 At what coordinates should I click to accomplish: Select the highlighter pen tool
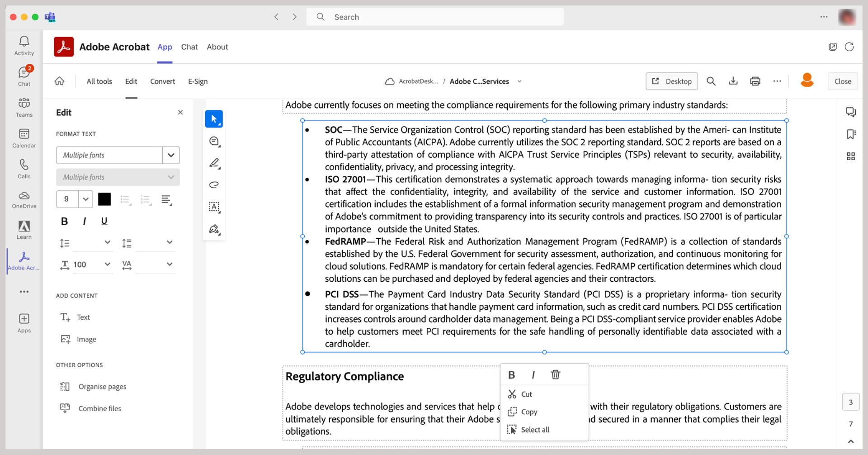click(214, 163)
